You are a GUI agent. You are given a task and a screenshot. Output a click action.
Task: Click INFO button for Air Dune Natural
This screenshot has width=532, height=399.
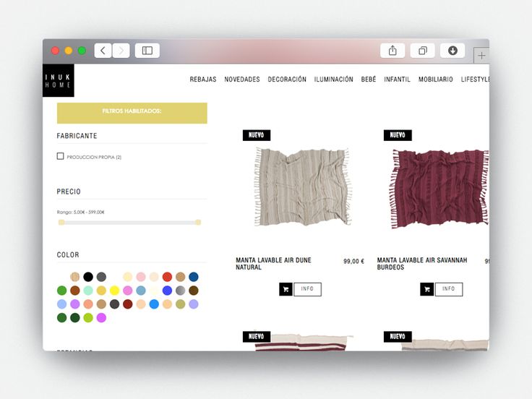[307, 289]
